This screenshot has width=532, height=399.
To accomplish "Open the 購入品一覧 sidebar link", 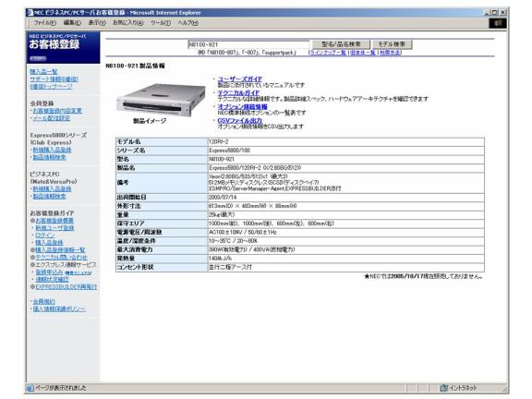I will point(43,72).
